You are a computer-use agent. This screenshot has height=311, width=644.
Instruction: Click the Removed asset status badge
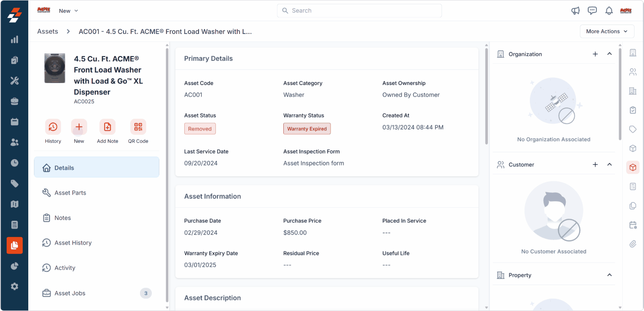point(200,129)
